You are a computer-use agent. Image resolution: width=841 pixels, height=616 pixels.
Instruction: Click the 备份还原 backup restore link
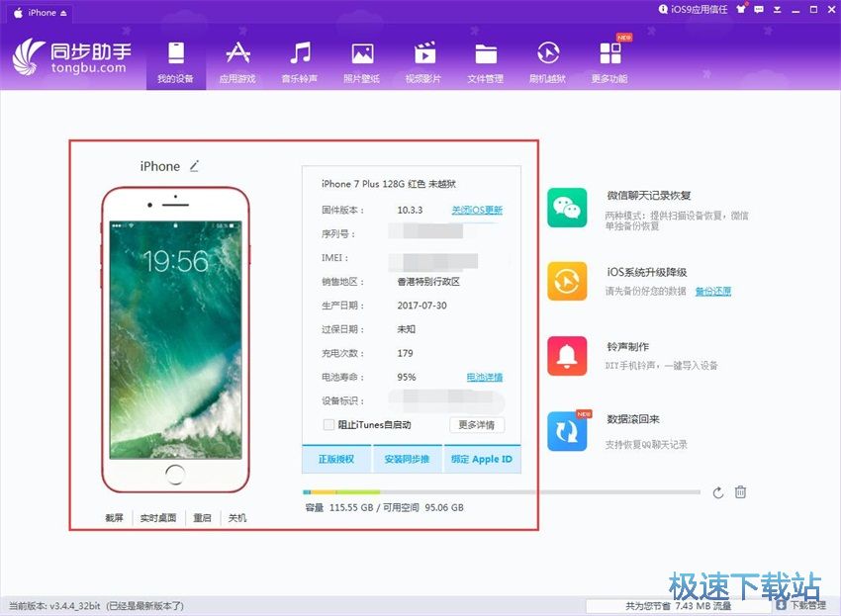tap(713, 291)
